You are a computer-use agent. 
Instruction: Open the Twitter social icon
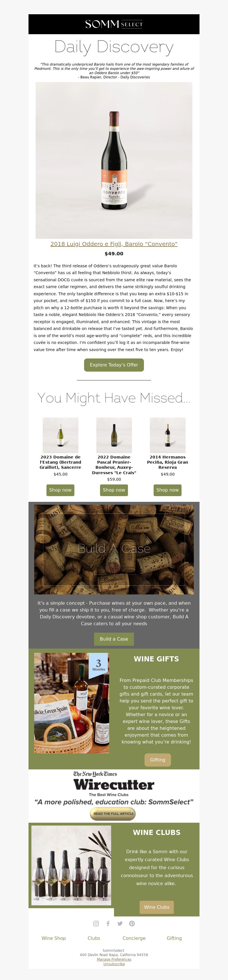(120, 923)
